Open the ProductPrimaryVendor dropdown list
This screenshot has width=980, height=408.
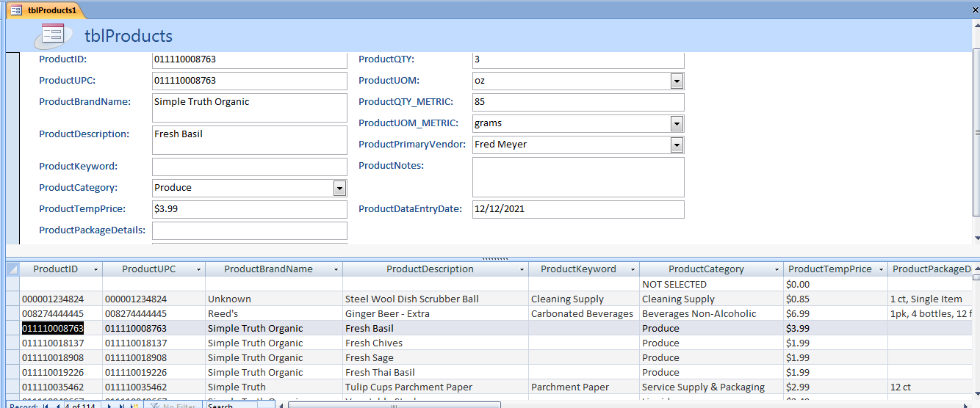(x=677, y=145)
